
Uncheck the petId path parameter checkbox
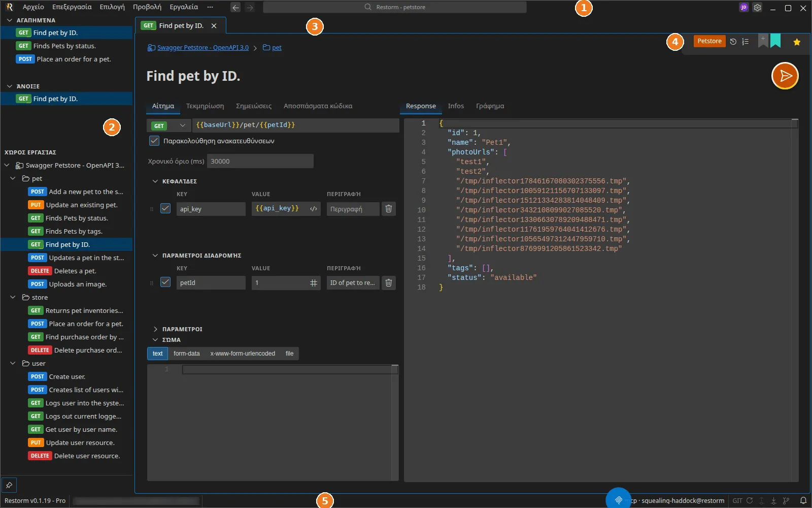point(165,282)
